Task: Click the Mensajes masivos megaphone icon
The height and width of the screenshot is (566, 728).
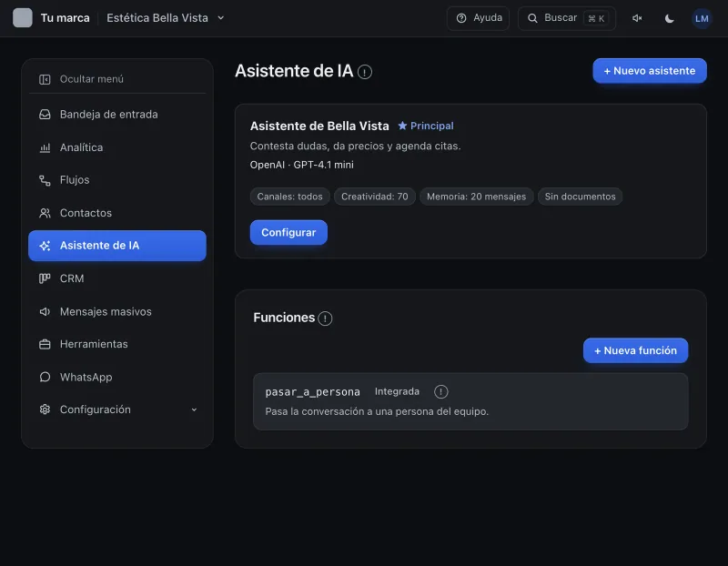Action: point(45,311)
